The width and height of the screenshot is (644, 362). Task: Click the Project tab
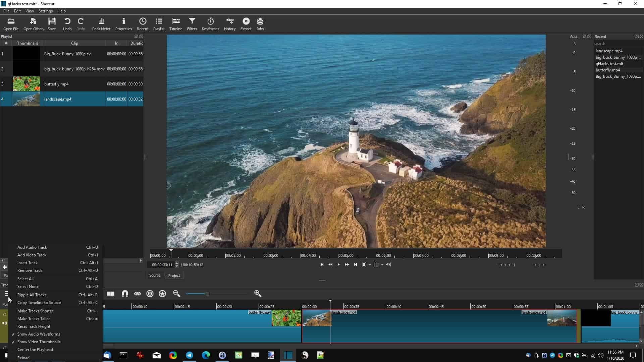174,275
